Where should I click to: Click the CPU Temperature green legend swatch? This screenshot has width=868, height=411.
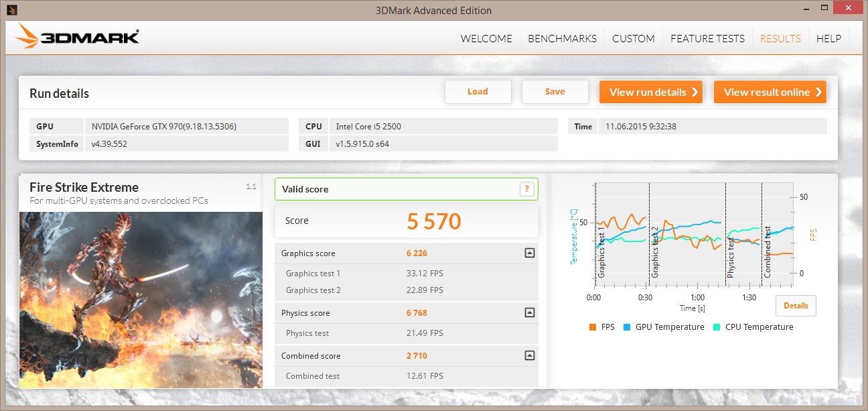717,327
